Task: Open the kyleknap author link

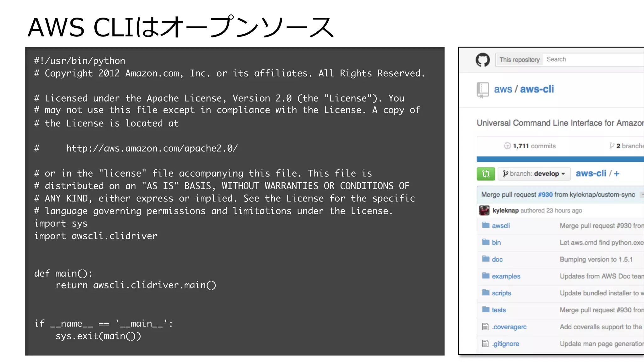Action: coord(505,211)
